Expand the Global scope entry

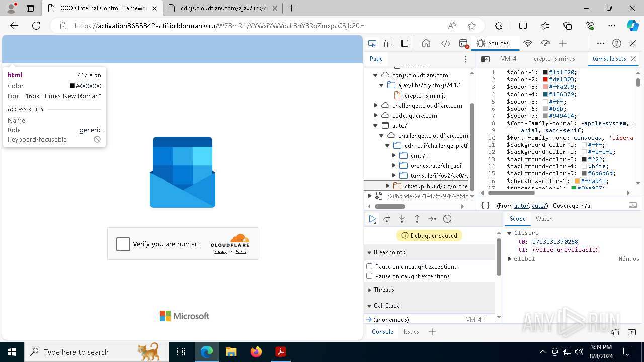point(510,259)
